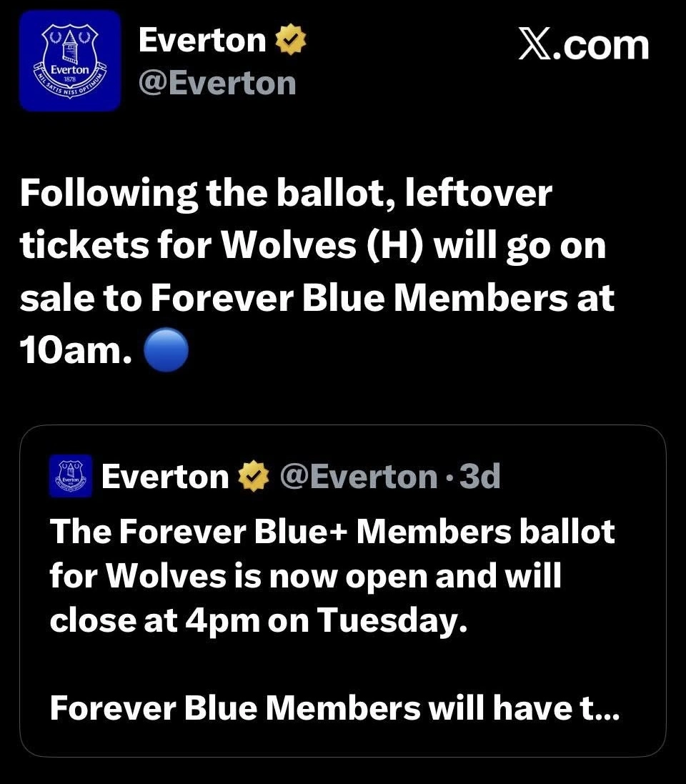Open the large Everton crest profile picture

coord(70,61)
